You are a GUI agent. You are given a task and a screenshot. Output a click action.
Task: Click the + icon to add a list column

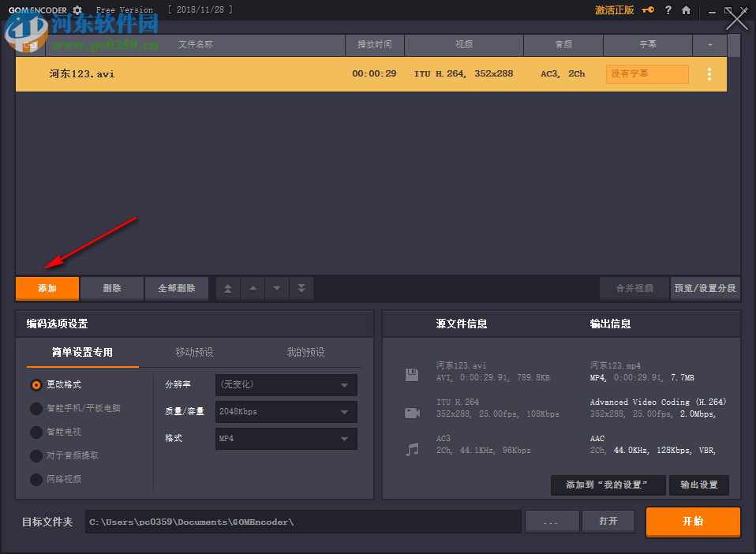[709, 45]
